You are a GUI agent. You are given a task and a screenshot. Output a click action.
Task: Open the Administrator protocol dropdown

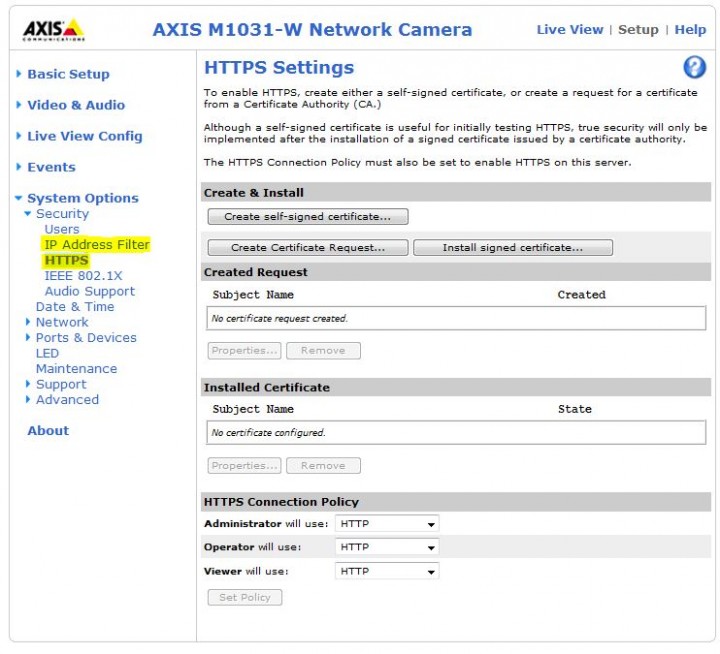(x=386, y=524)
